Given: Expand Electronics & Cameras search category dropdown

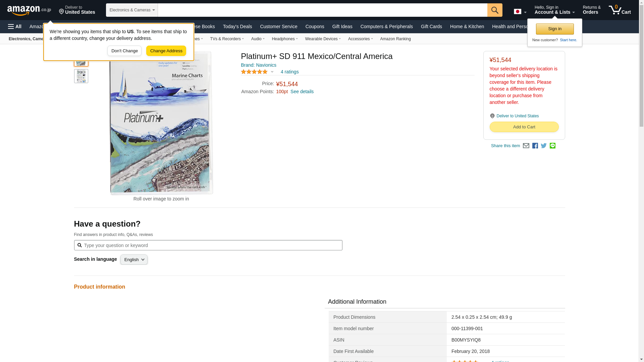Looking at the screenshot, I should (x=132, y=10).
